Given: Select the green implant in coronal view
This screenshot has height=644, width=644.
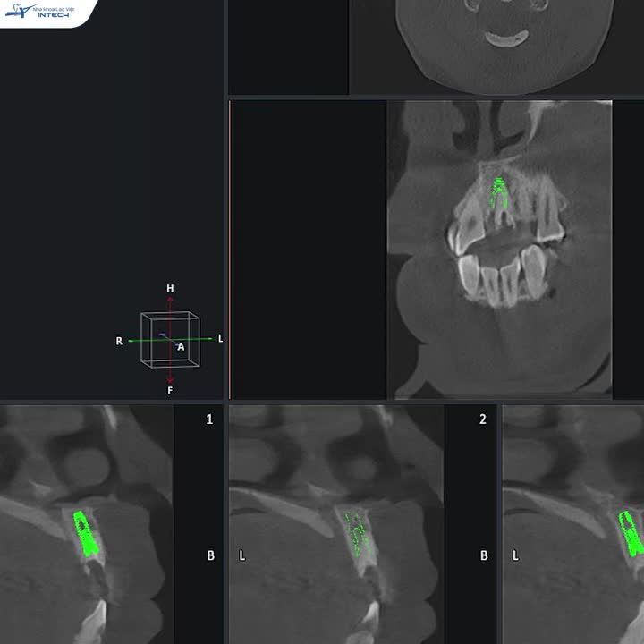Looking at the screenshot, I should tap(498, 192).
